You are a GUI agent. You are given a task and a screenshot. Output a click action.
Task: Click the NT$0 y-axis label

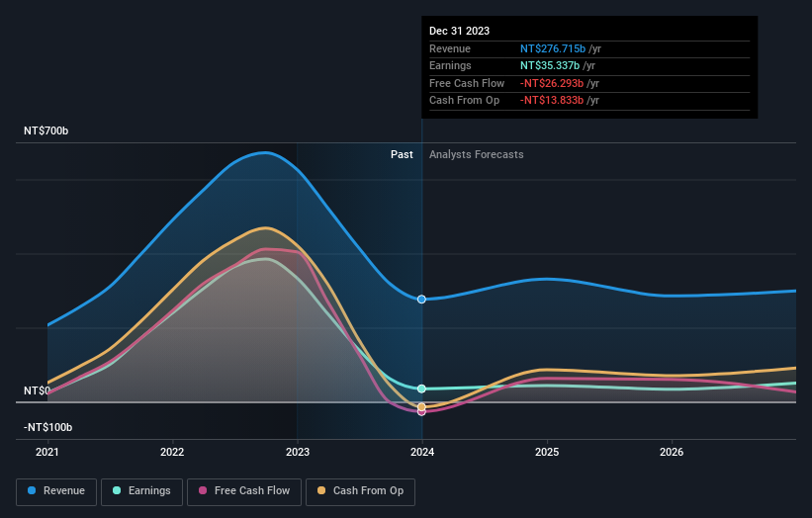[37, 390]
